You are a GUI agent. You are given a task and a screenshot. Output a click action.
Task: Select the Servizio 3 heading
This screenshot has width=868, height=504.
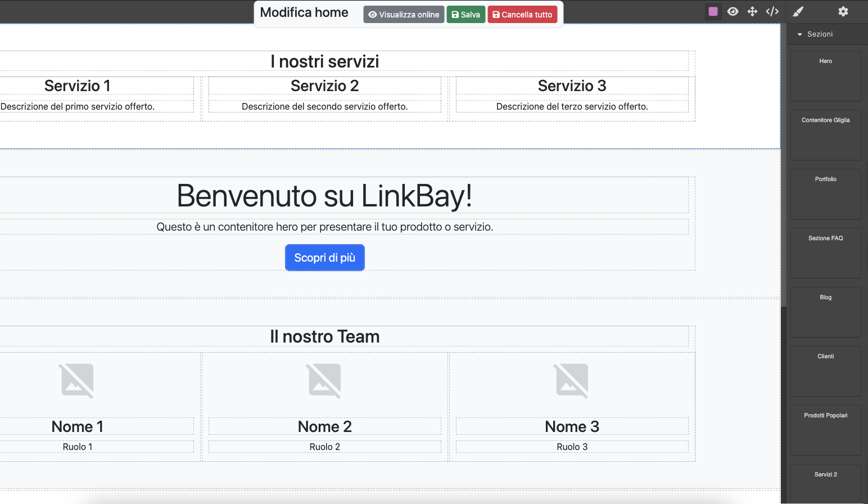(x=572, y=86)
